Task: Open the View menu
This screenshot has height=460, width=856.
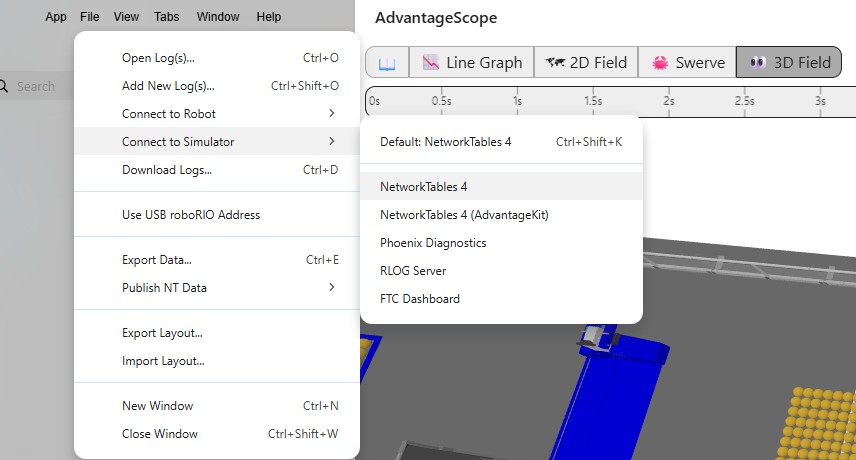Action: tap(126, 17)
